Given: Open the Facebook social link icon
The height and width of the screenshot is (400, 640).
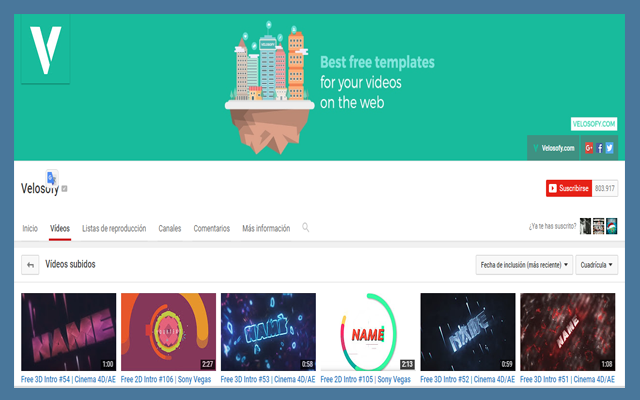Looking at the screenshot, I should point(600,148).
